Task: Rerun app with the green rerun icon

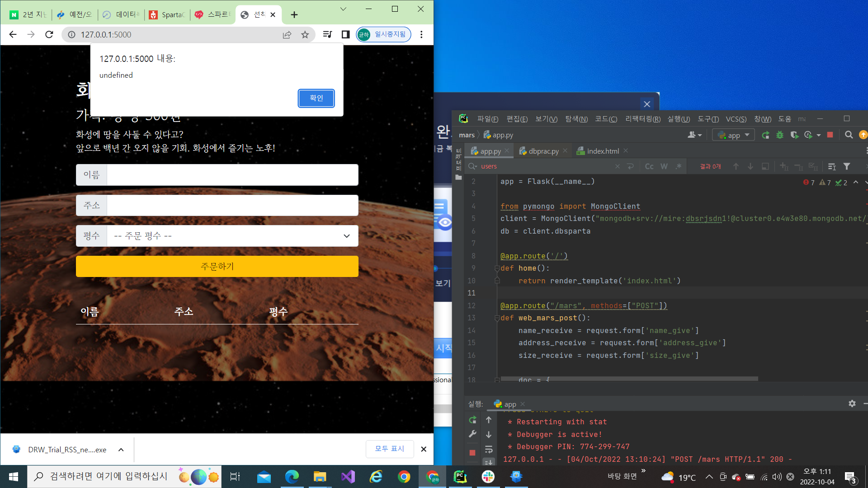Action: [x=765, y=135]
